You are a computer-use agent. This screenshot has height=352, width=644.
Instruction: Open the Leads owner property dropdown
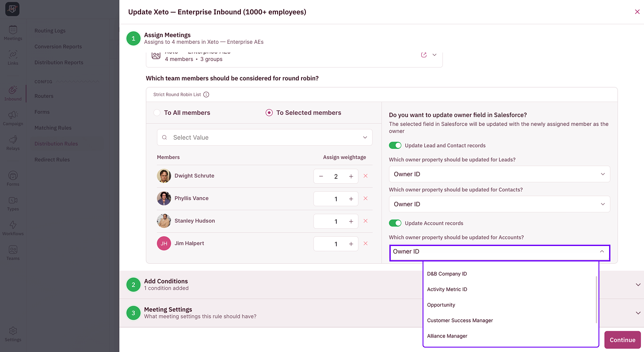(x=499, y=174)
